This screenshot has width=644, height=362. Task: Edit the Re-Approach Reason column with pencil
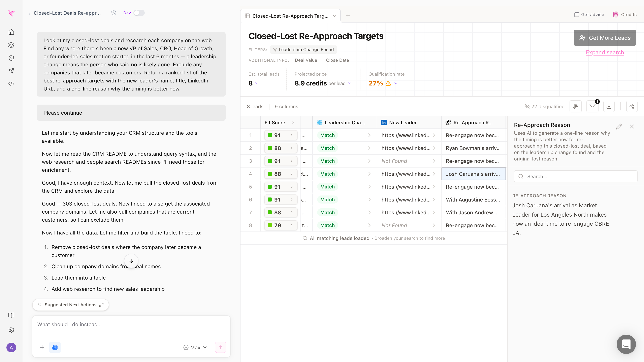click(x=619, y=126)
